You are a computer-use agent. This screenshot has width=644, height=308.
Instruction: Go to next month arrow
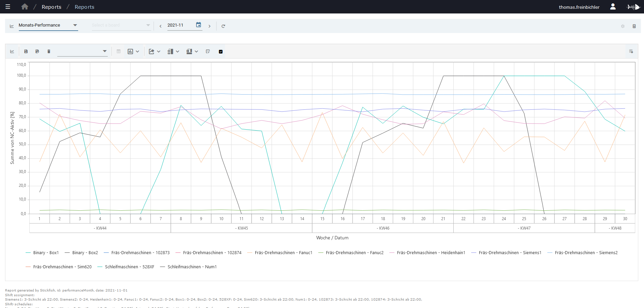point(210,26)
